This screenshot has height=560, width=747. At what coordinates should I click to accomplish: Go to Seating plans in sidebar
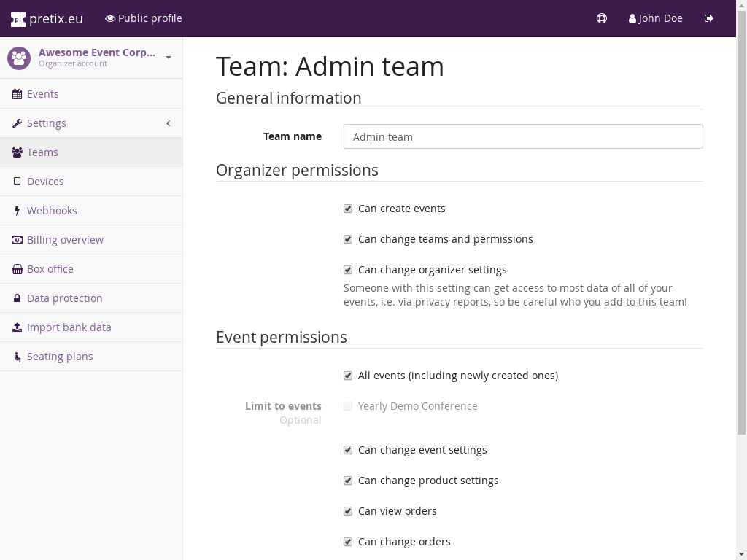click(60, 357)
